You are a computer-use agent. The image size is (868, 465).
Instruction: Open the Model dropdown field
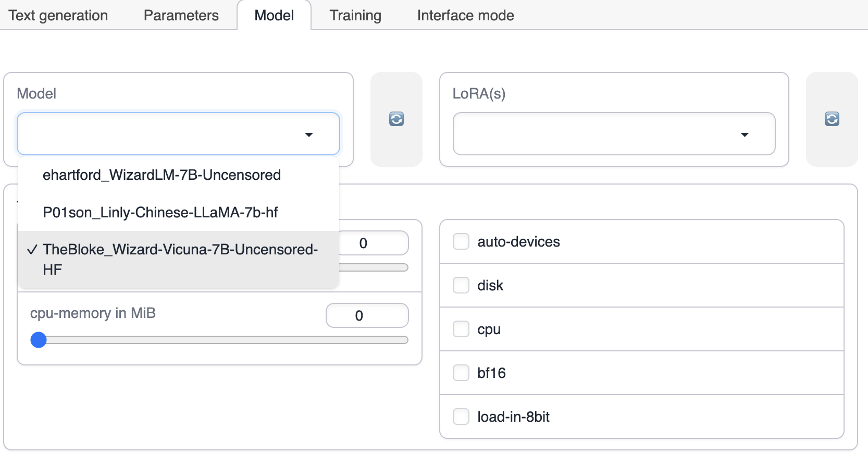(x=179, y=134)
